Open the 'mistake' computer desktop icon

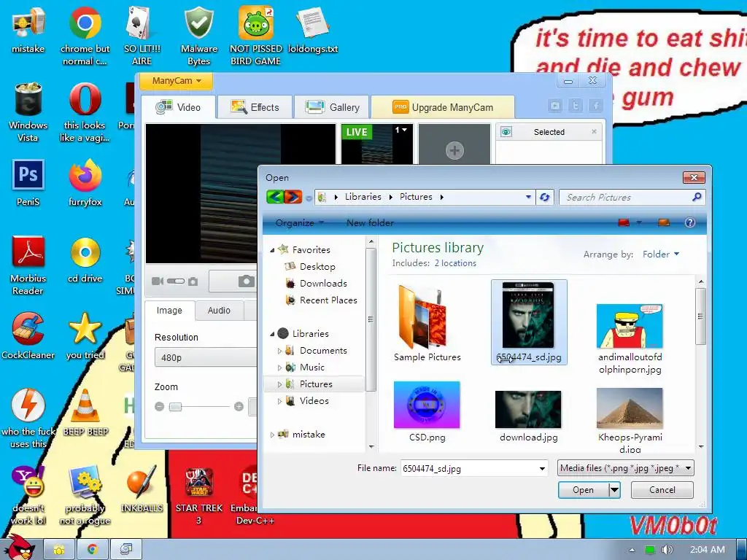(x=28, y=29)
